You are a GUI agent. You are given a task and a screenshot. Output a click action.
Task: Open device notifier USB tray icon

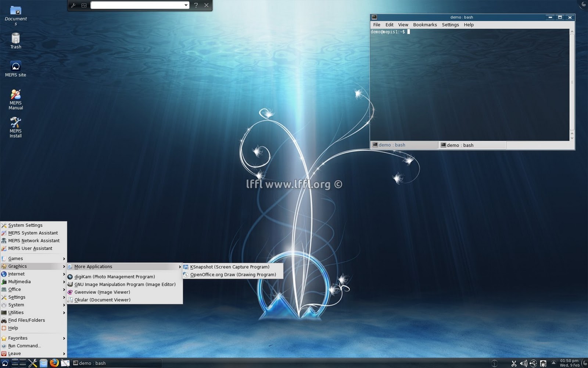(533, 364)
